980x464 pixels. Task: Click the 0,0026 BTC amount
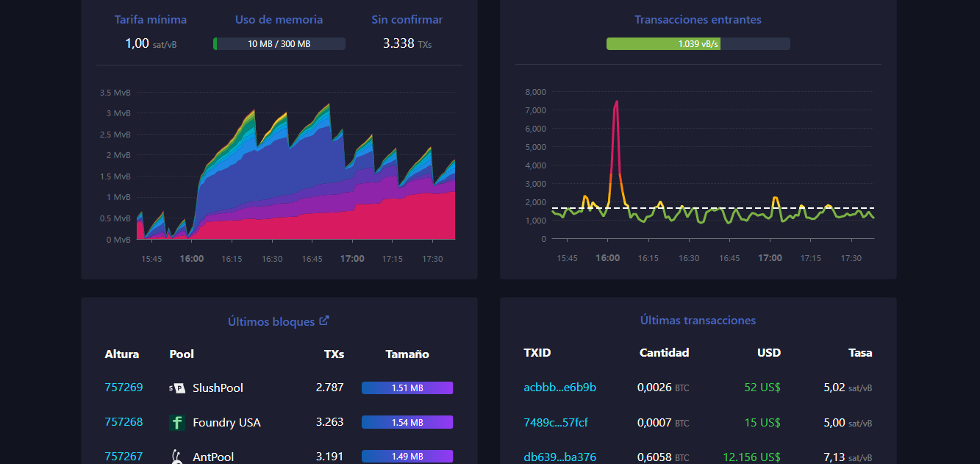[x=663, y=388]
